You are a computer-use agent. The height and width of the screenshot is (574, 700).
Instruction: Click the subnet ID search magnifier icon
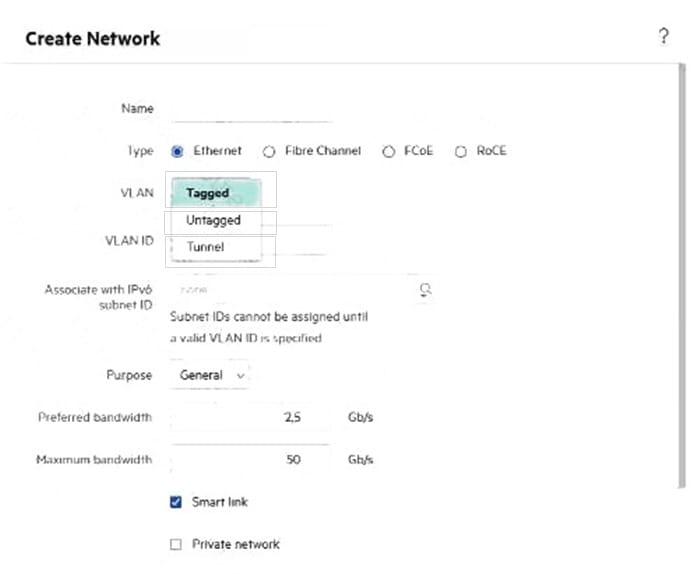tap(425, 289)
